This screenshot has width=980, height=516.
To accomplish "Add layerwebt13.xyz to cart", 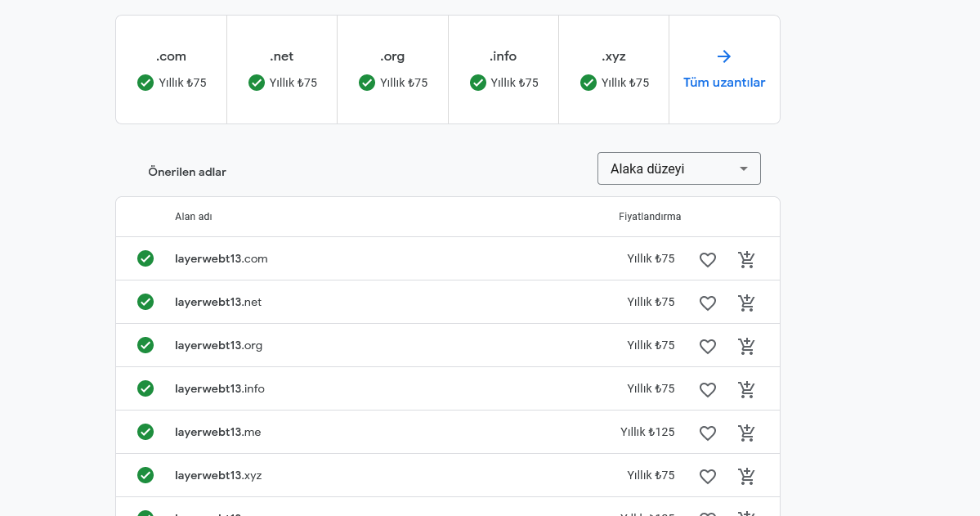I will pos(746,475).
